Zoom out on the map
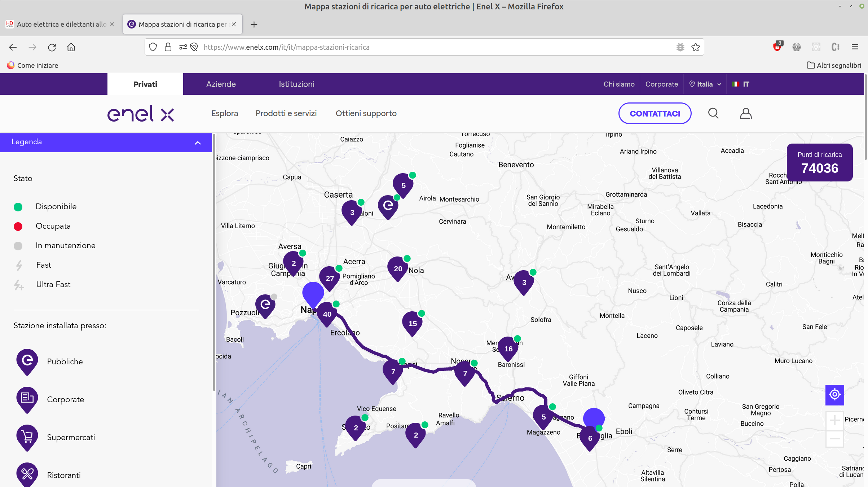 coord(834,439)
